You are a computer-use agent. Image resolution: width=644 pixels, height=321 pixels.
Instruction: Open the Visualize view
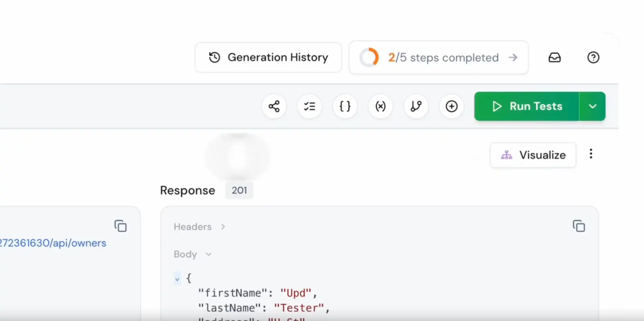(x=533, y=155)
